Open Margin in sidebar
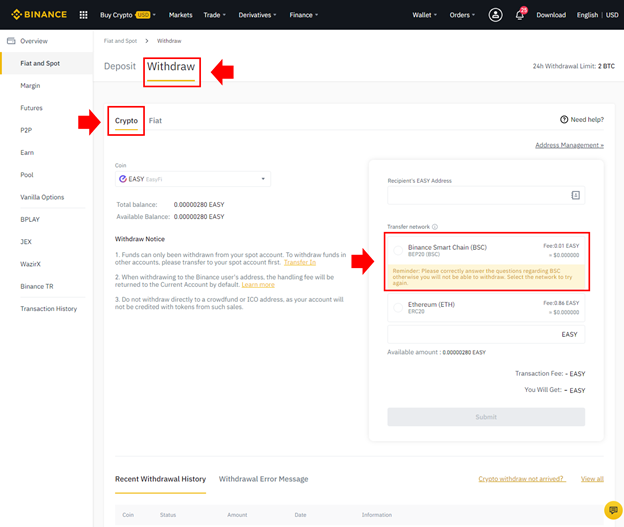Viewport: 624px width, 527px height. pos(30,86)
